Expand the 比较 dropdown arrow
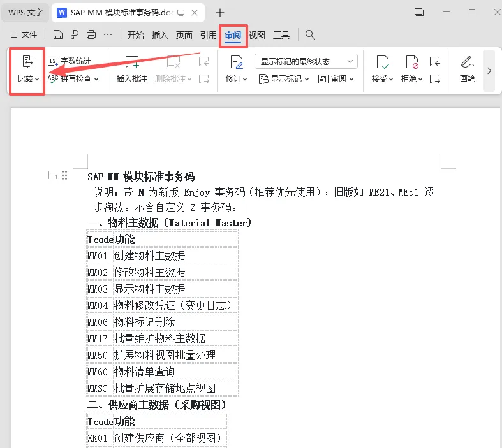The width and height of the screenshot is (502, 448). [37, 79]
